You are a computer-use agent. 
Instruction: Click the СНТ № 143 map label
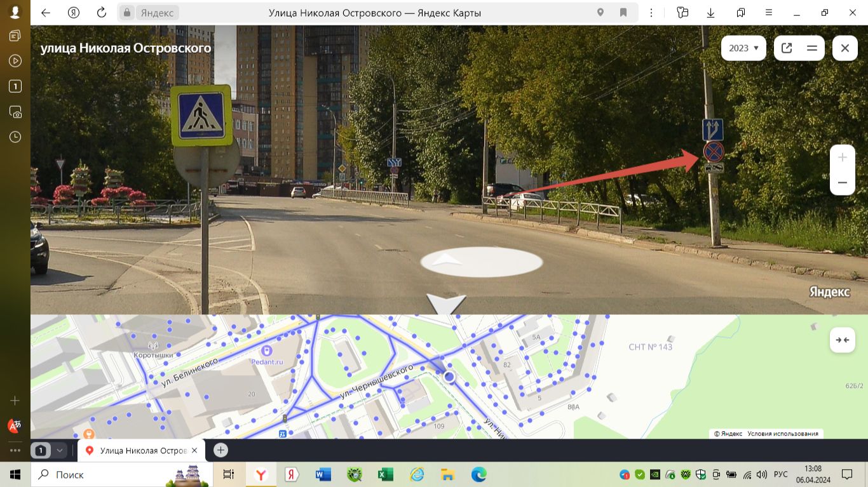click(x=650, y=347)
